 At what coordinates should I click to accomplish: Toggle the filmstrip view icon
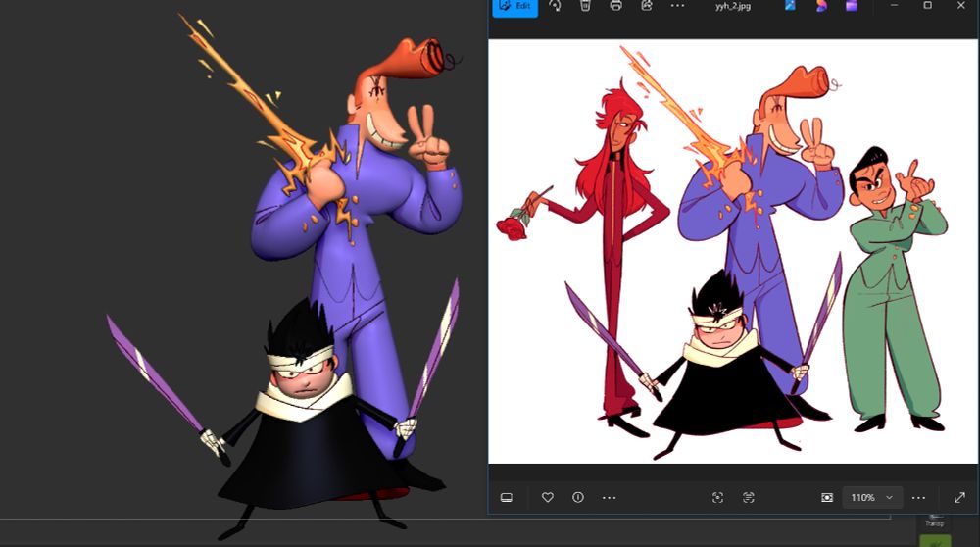pos(507,498)
